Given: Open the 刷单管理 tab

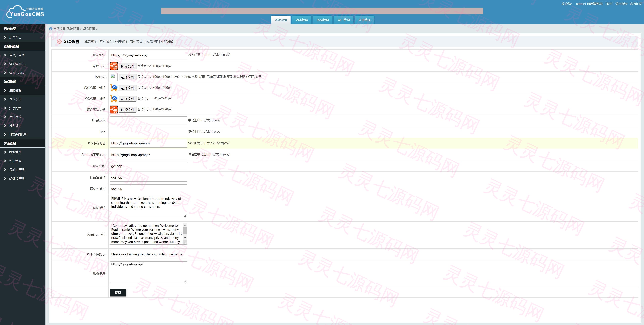Looking at the screenshot, I should pyautogui.click(x=364, y=20).
